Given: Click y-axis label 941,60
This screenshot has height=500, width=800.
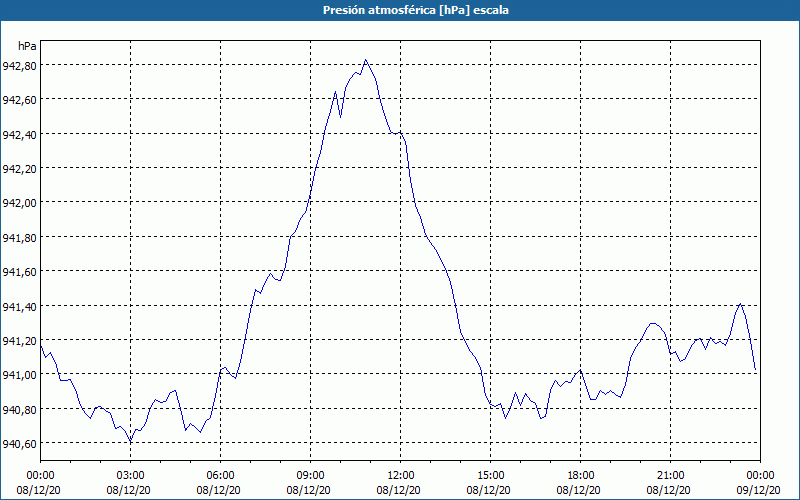Looking at the screenshot, I should pyautogui.click(x=20, y=271).
